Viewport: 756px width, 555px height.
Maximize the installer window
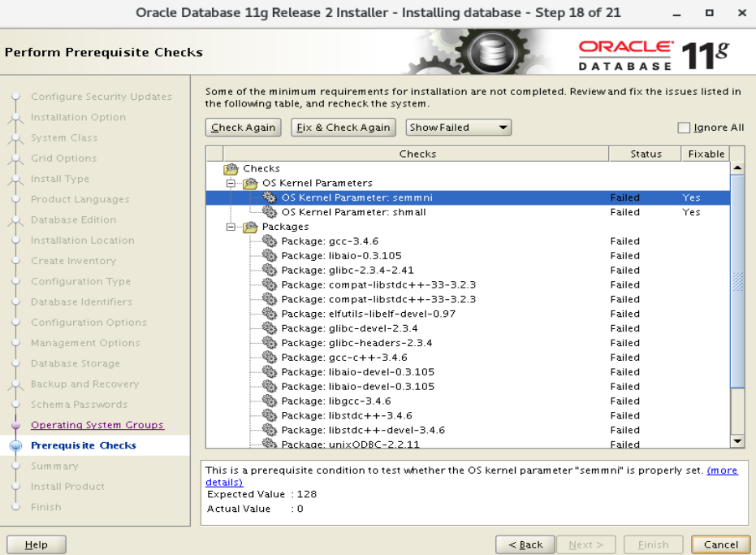[709, 13]
